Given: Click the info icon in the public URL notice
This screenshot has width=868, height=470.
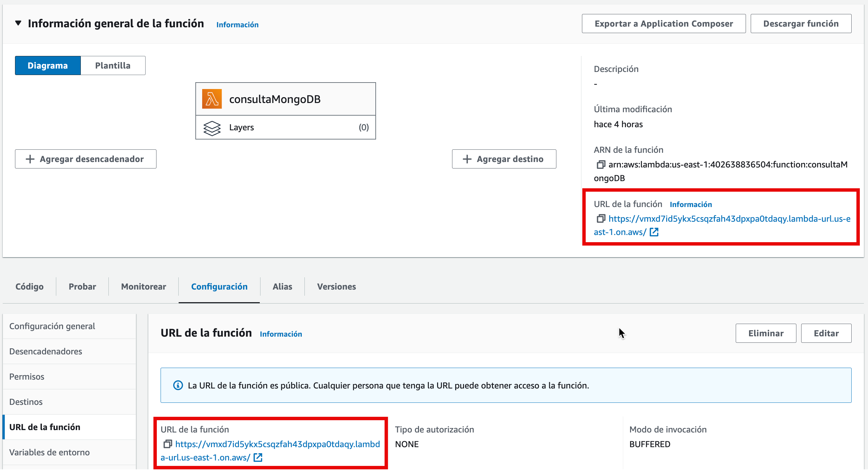Looking at the screenshot, I should click(178, 385).
